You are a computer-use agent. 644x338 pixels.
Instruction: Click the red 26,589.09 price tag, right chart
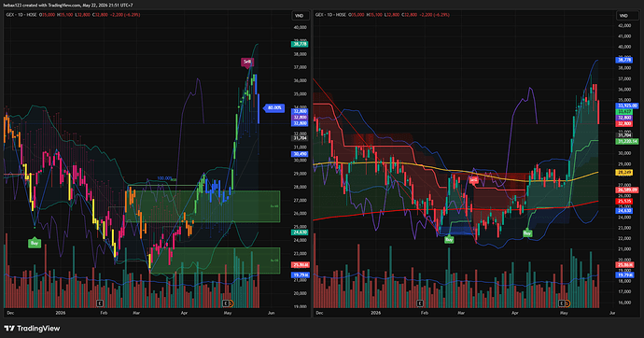click(627, 190)
